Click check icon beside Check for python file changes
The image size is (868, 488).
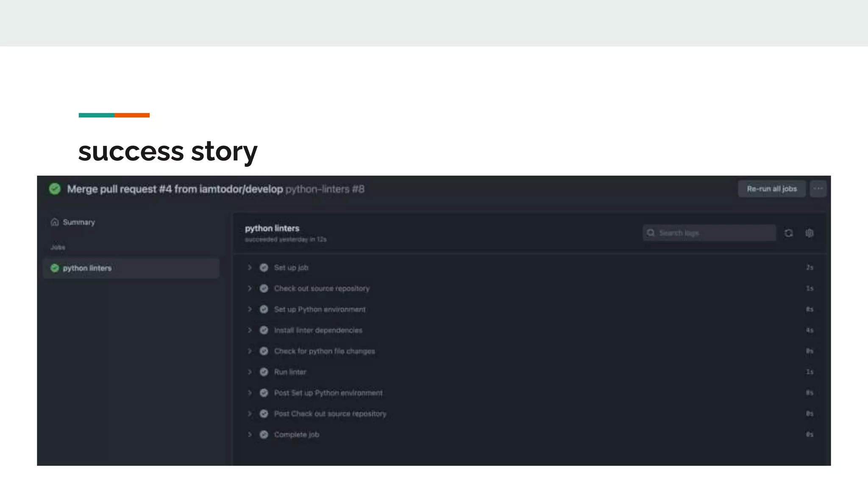[x=264, y=351]
